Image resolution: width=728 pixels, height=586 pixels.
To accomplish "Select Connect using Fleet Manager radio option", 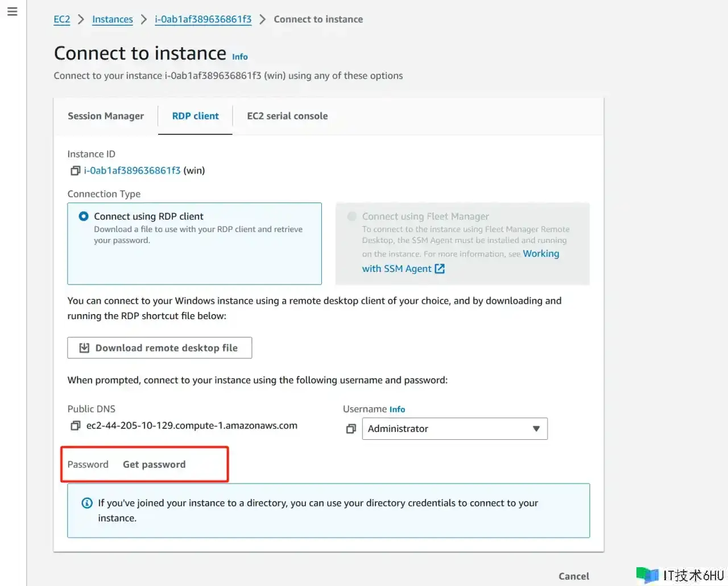I will click(x=352, y=216).
